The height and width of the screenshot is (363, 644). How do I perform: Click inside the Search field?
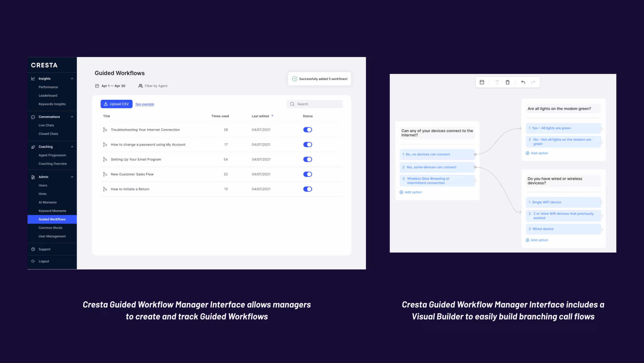tap(314, 104)
